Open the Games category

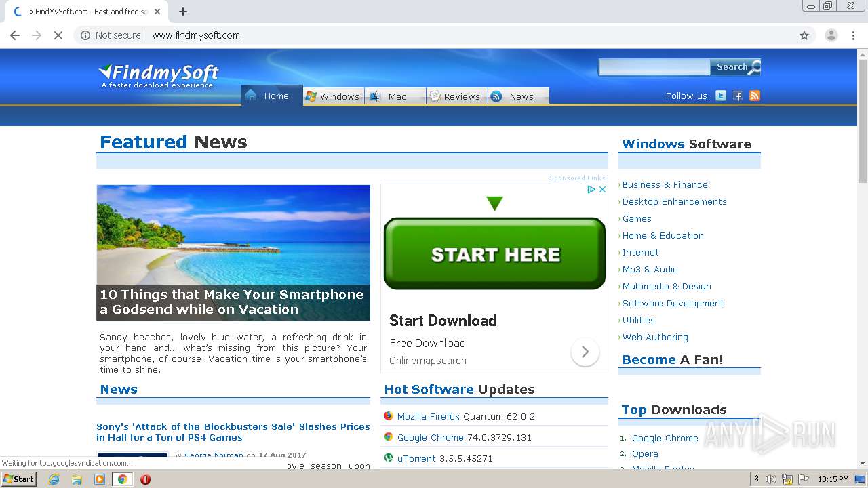(637, 218)
